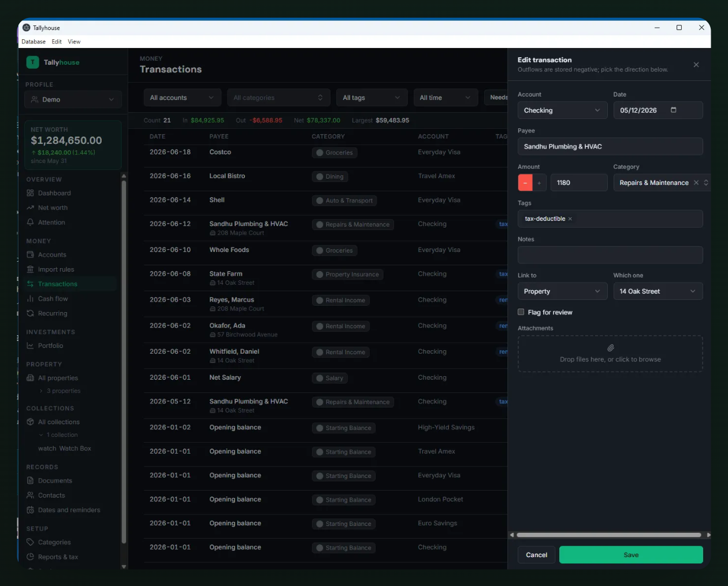Open Cash flow bar-chart icon
This screenshot has height=586, width=728.
30,299
